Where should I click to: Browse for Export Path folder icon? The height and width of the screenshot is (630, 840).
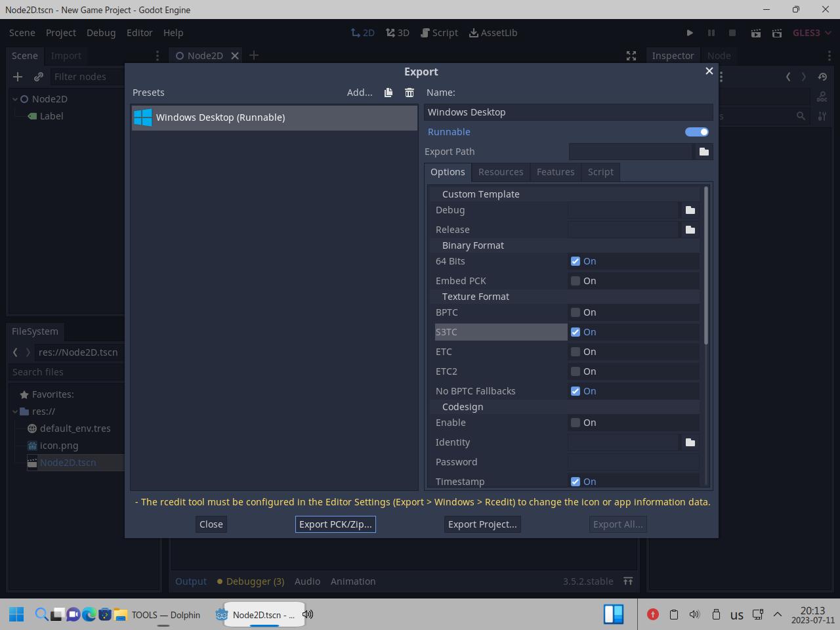pos(704,152)
